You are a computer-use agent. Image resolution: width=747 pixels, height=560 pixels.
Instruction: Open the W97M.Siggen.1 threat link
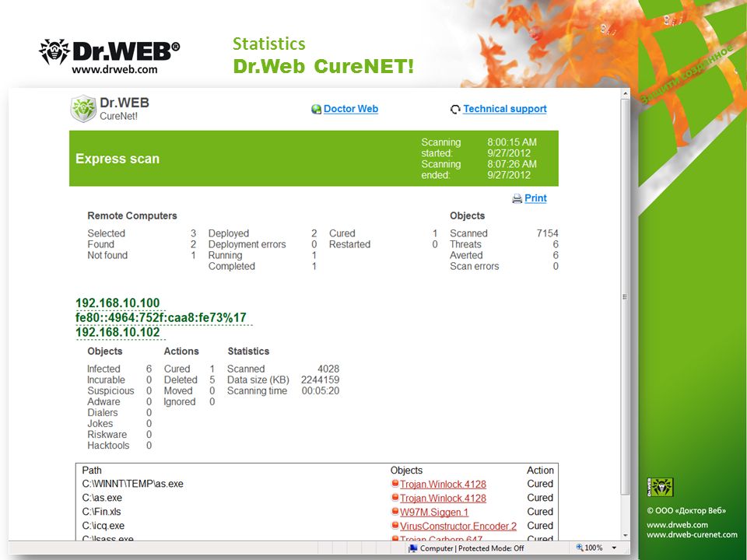tap(434, 513)
